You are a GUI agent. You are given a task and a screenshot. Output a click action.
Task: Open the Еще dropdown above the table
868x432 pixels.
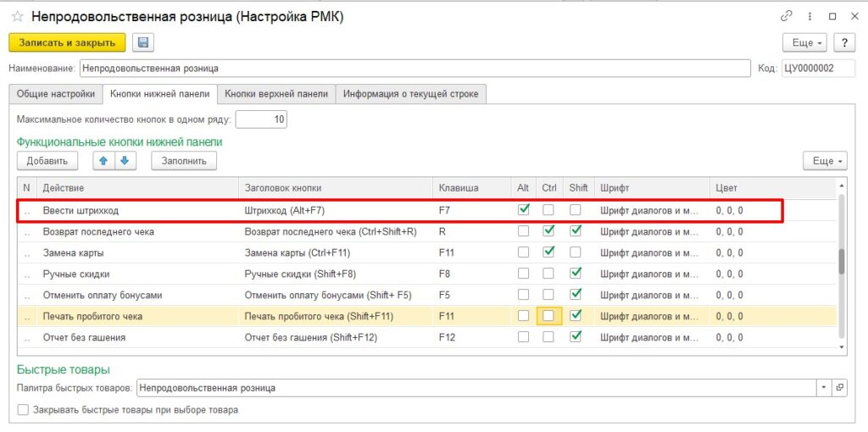825,160
